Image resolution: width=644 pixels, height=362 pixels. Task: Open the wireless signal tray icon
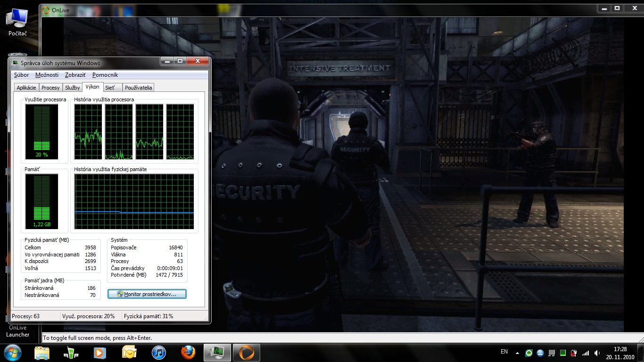586,353
